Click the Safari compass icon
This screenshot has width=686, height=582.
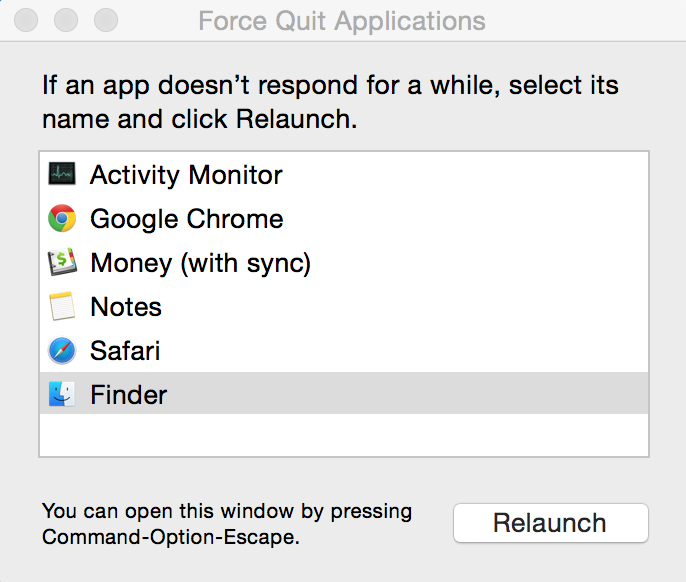tap(62, 351)
